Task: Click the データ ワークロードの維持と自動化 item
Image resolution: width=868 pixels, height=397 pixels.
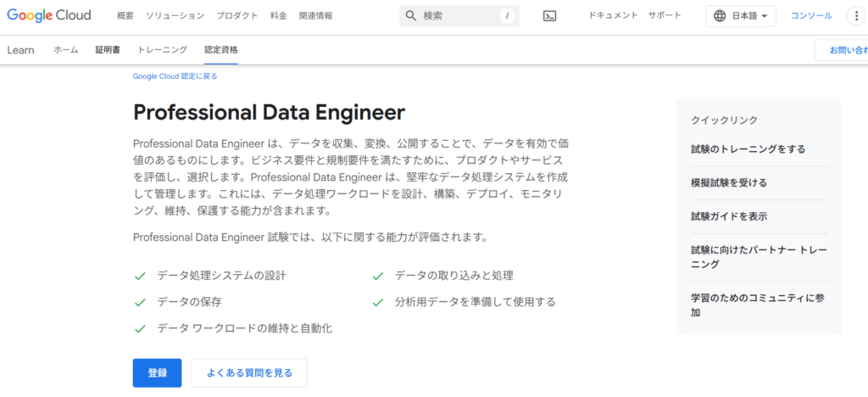Action: pos(245,328)
